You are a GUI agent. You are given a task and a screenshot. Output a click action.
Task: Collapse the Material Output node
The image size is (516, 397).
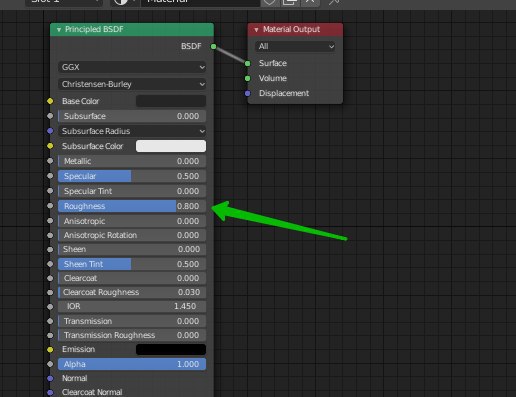tap(256, 30)
